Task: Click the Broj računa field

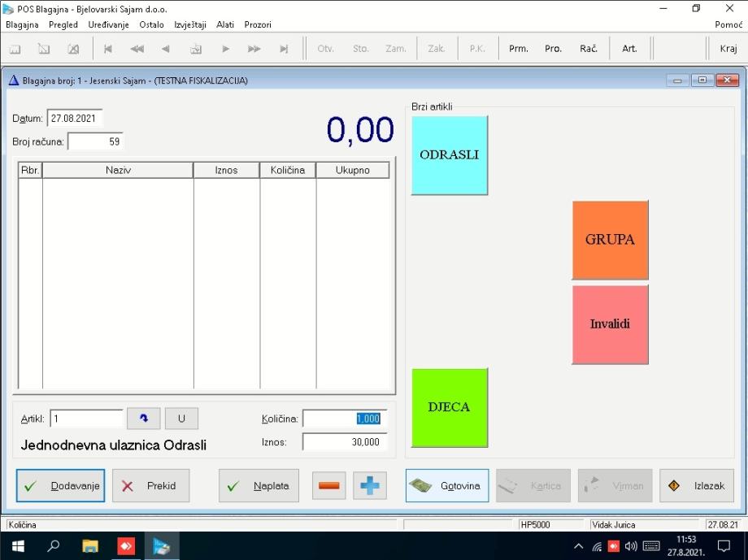Action: coord(95,141)
